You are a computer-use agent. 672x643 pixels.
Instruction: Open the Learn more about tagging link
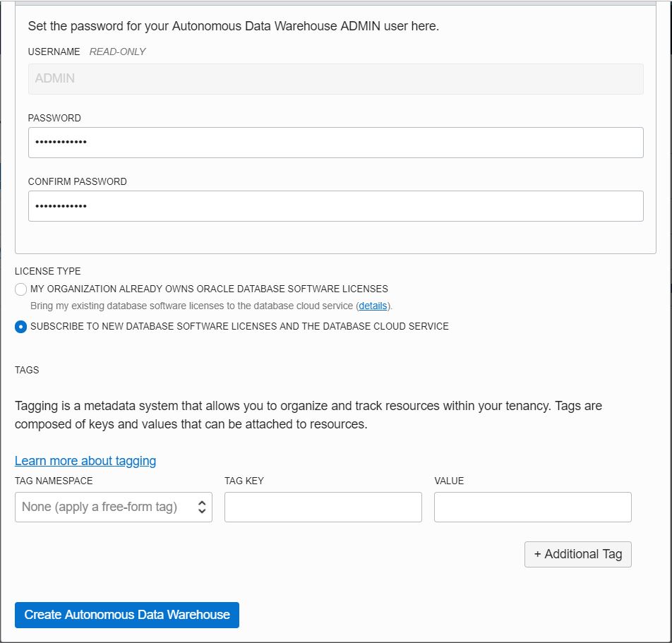click(85, 461)
